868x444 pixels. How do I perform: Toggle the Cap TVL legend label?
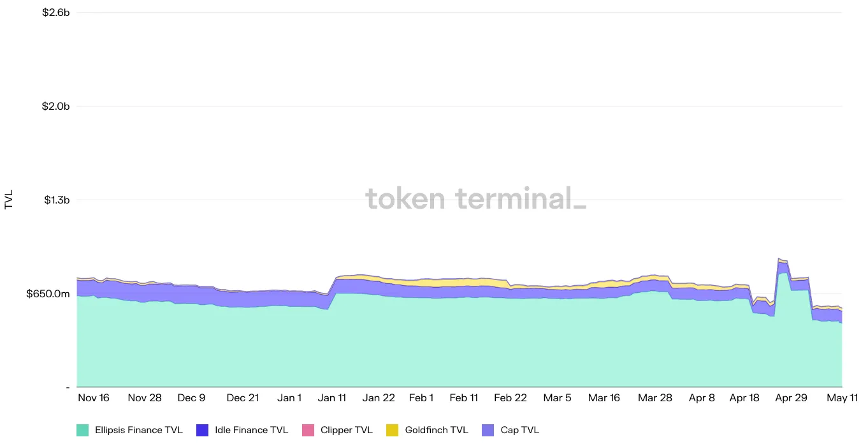pos(520,431)
